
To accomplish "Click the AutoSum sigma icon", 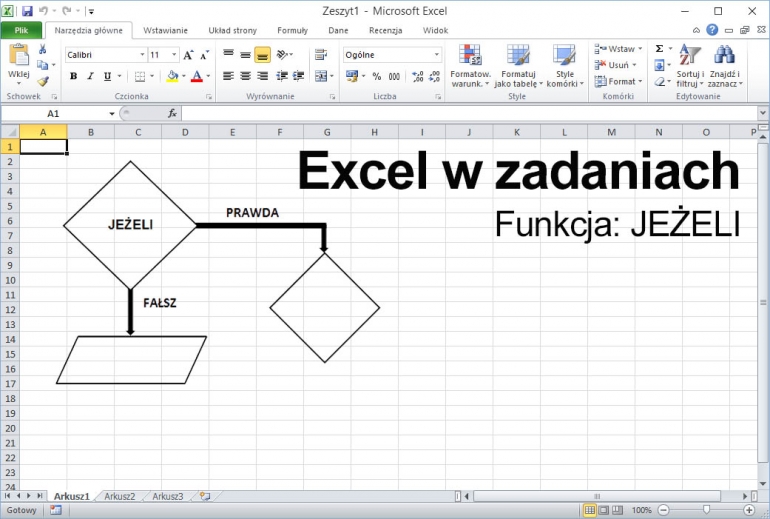I will 660,49.
